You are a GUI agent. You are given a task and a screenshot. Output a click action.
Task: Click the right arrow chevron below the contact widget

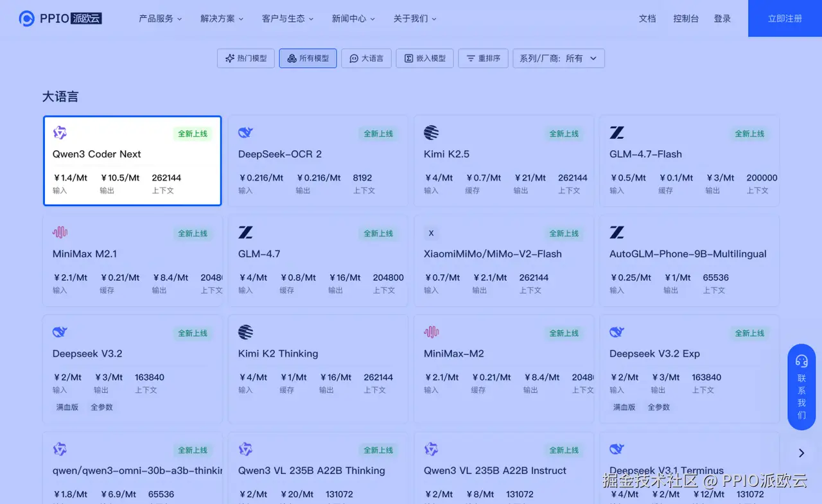tap(801, 453)
